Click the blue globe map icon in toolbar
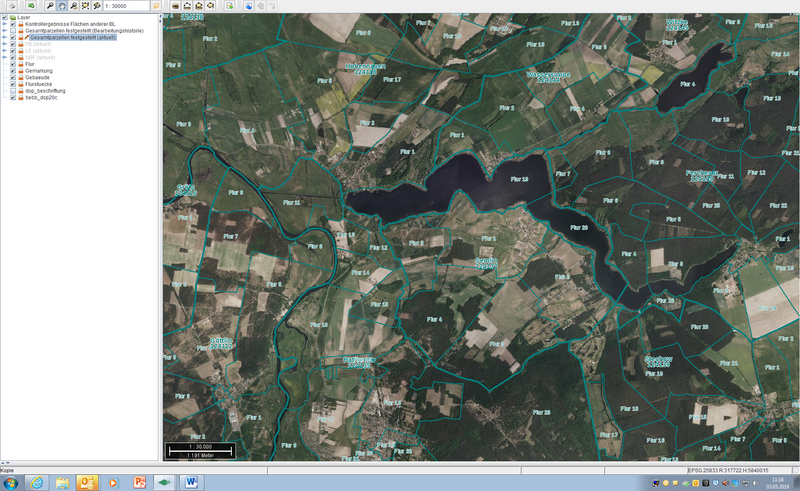The width and height of the screenshot is (800, 491). pyautogui.click(x=249, y=6)
